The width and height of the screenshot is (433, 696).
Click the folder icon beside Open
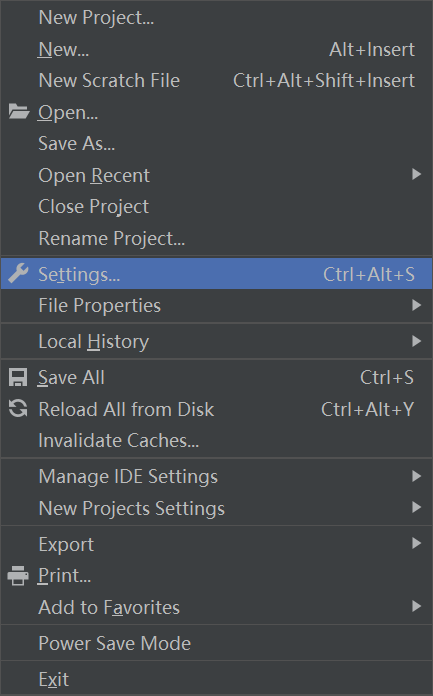point(19,112)
